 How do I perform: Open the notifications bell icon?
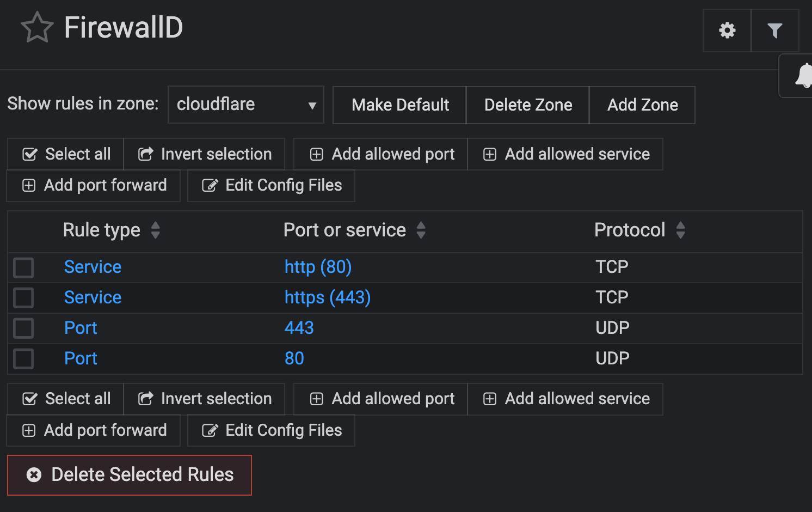(x=804, y=75)
